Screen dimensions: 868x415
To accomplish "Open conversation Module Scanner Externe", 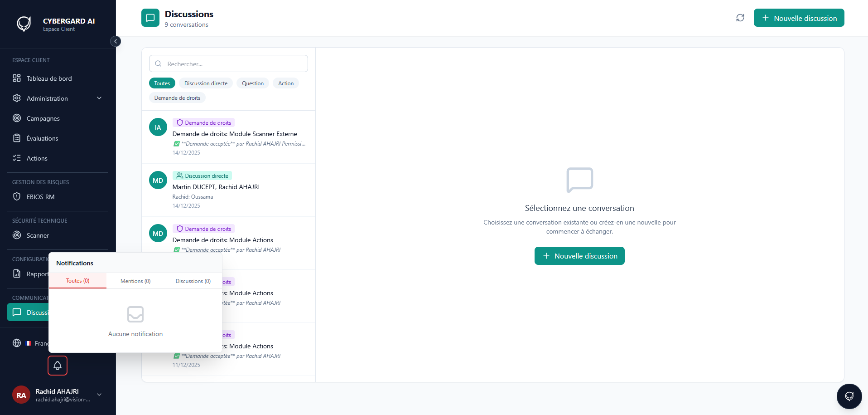I will tap(228, 137).
